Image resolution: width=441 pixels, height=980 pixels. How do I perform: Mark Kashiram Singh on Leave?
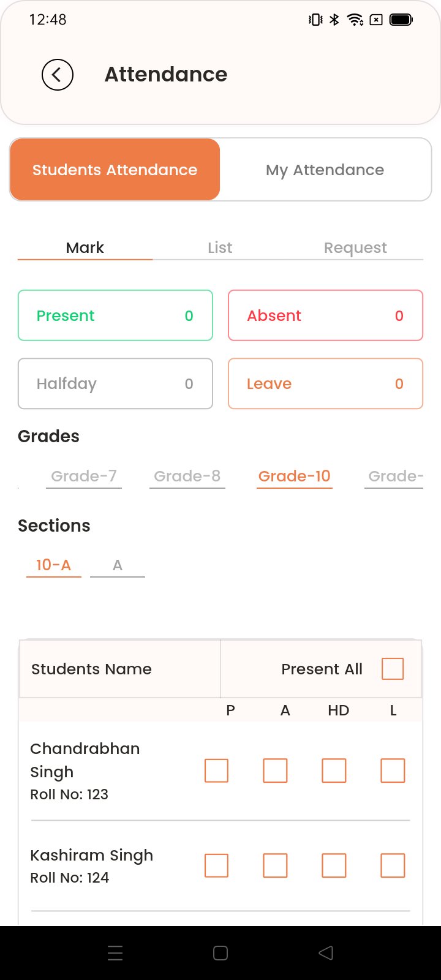393,865
